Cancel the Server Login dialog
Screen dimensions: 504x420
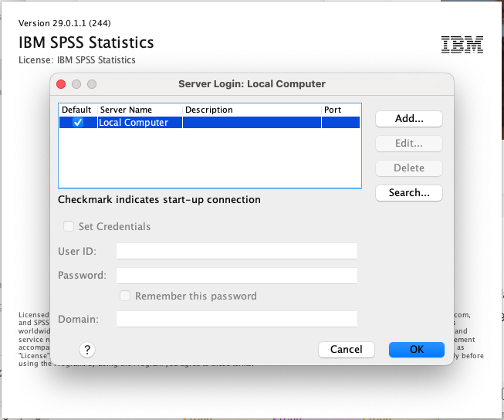347,350
